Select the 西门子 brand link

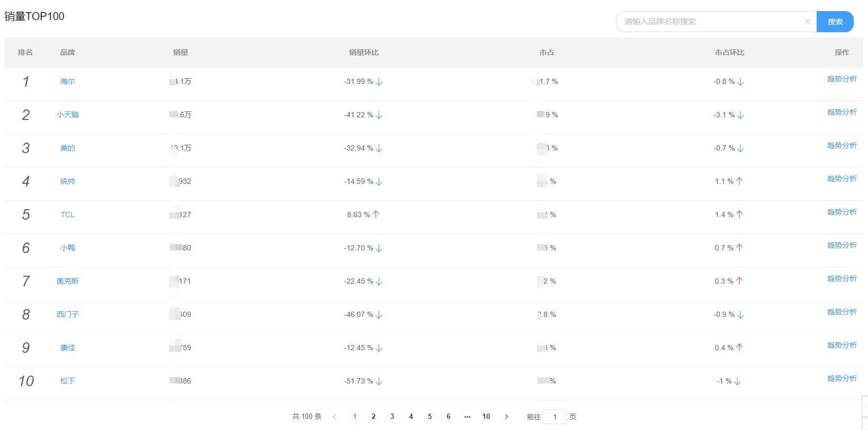point(68,314)
